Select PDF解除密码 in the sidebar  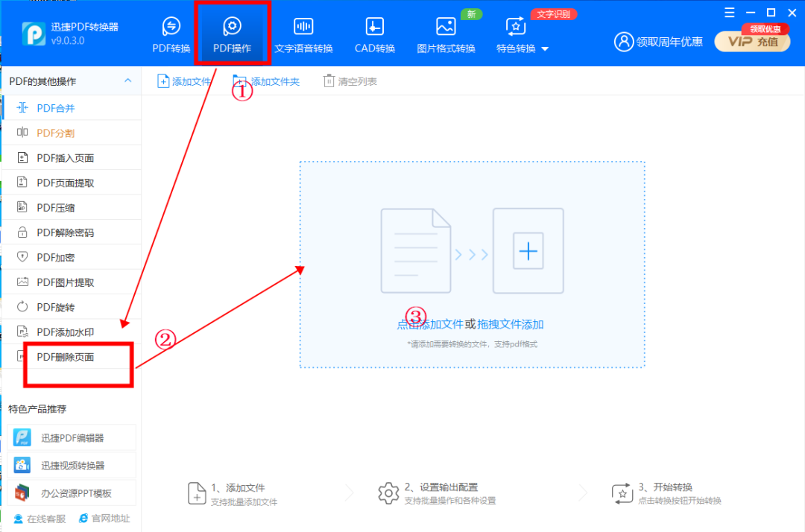coord(72,232)
